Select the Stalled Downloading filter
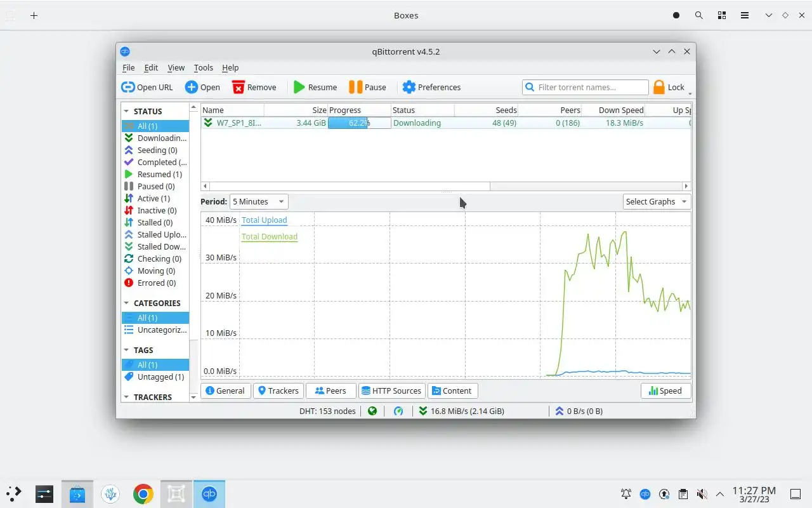Screen dimensions: 812x508 [155, 246]
